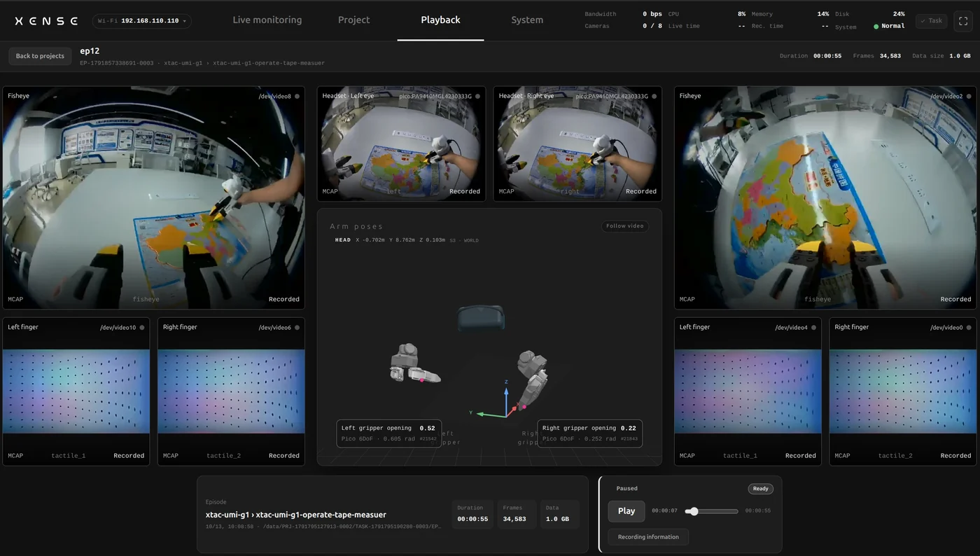Click the Headset Right eye status dot
Screen dimensions: 980x556
[x=654, y=96]
